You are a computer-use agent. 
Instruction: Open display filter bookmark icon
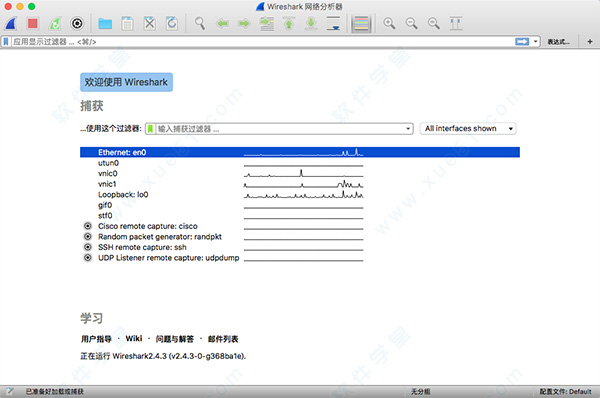click(x=6, y=42)
